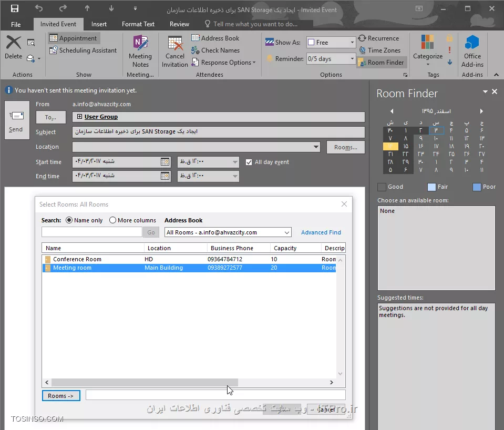Viewport: 504px width, 430px height.
Task: Open the All Rooms address book dropdown
Action: 287,232
